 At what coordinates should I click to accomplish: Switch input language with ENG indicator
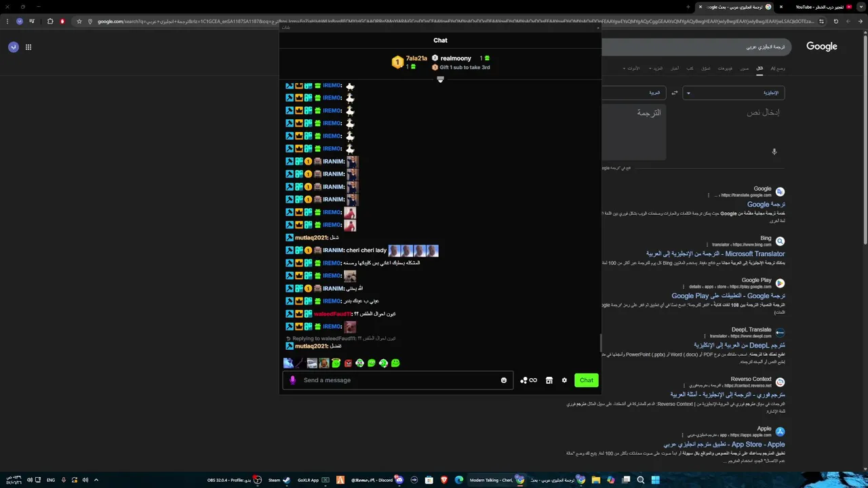coord(51,480)
